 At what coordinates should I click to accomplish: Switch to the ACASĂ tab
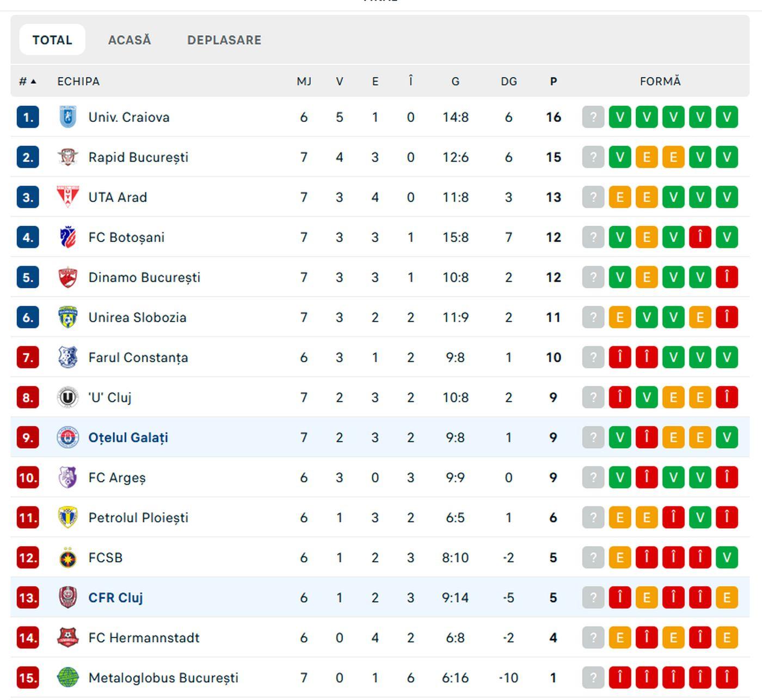click(x=130, y=40)
